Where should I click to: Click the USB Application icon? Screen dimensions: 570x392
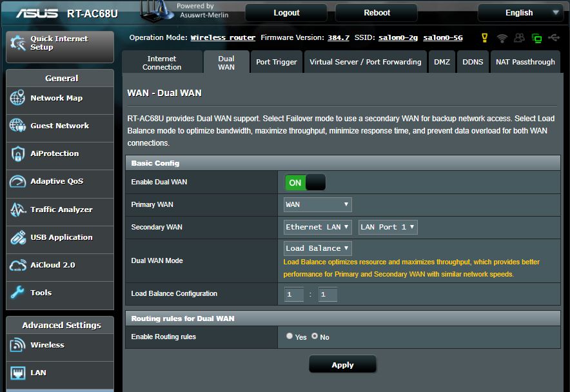tap(17, 237)
